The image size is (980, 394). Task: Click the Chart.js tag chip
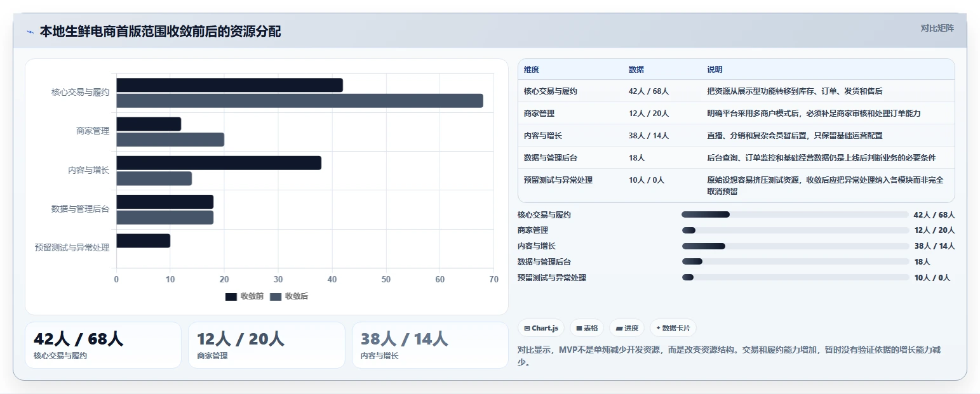(x=541, y=328)
